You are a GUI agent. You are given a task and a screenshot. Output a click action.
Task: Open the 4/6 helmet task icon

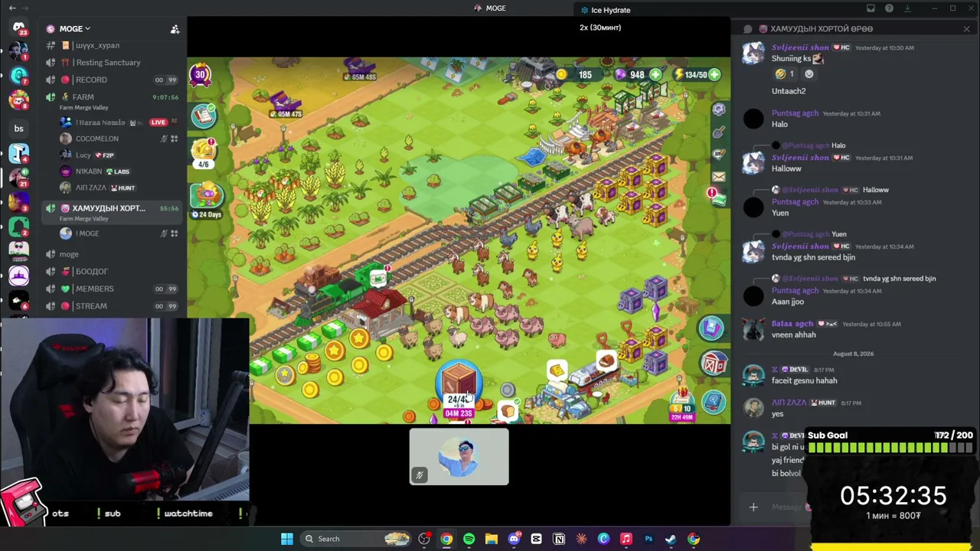pyautogui.click(x=203, y=152)
